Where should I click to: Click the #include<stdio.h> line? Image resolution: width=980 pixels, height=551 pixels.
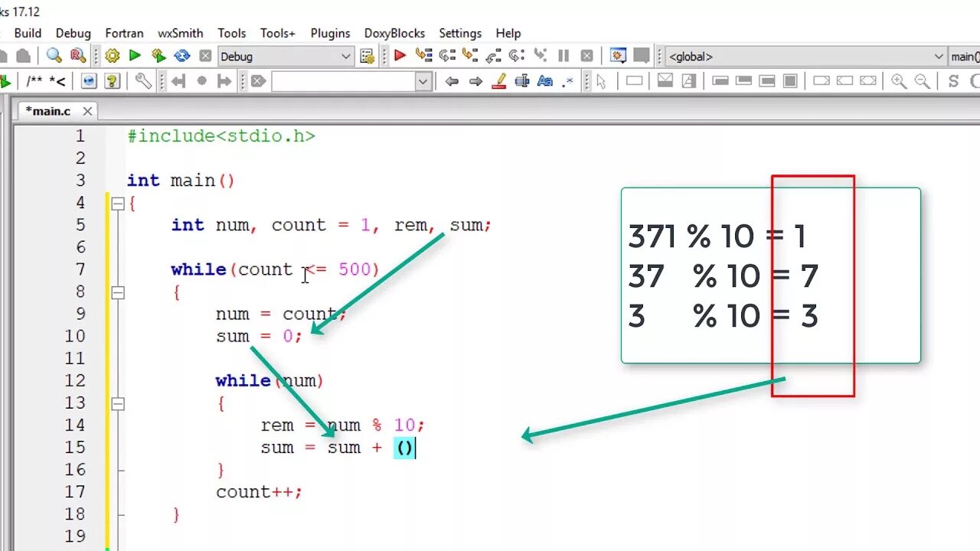[221, 136]
